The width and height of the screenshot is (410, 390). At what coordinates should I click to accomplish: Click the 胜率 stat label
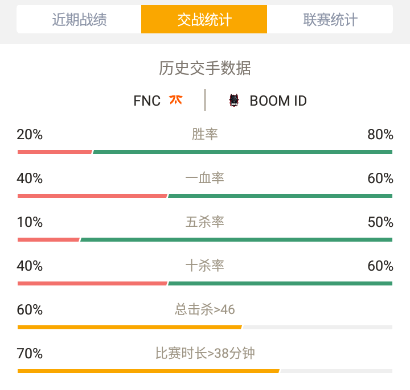click(205, 134)
